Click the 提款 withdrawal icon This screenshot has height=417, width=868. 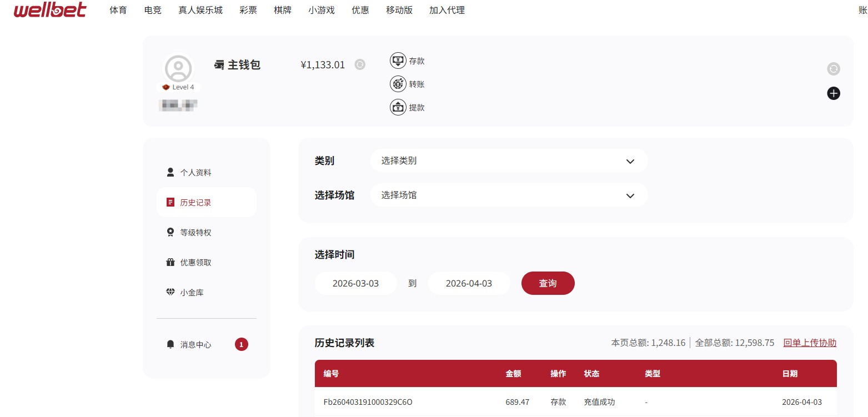click(399, 107)
